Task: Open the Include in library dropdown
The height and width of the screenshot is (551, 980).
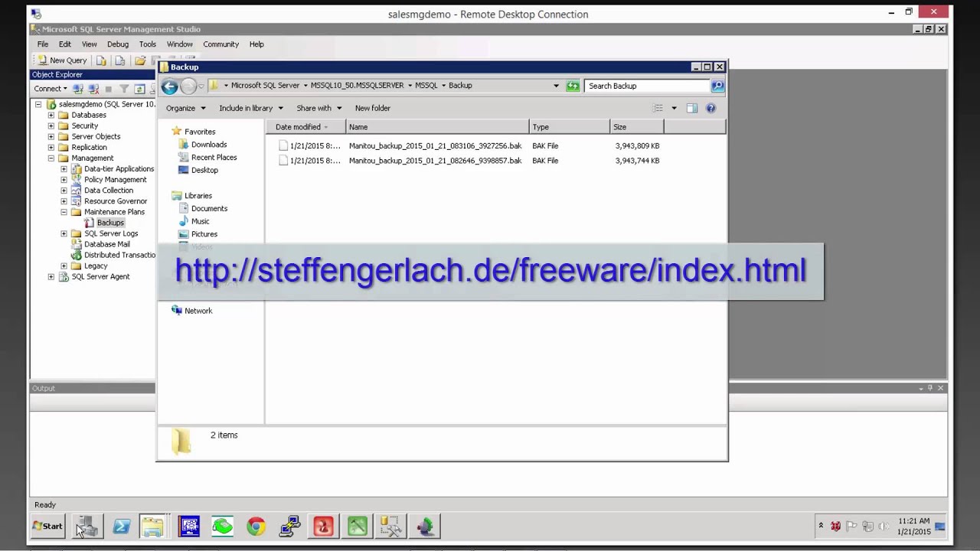Action: (x=251, y=108)
